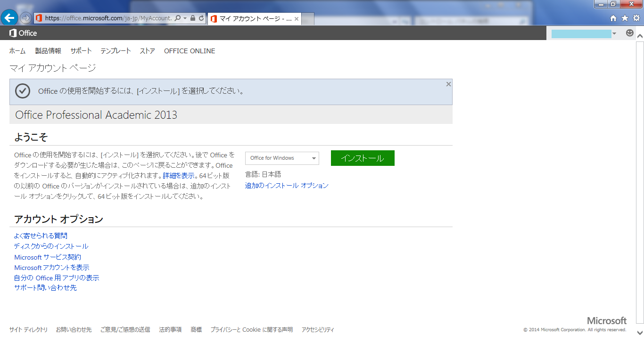Click the address bar URL field
Image resolution: width=644 pixels, height=343 pixels.
109,18
